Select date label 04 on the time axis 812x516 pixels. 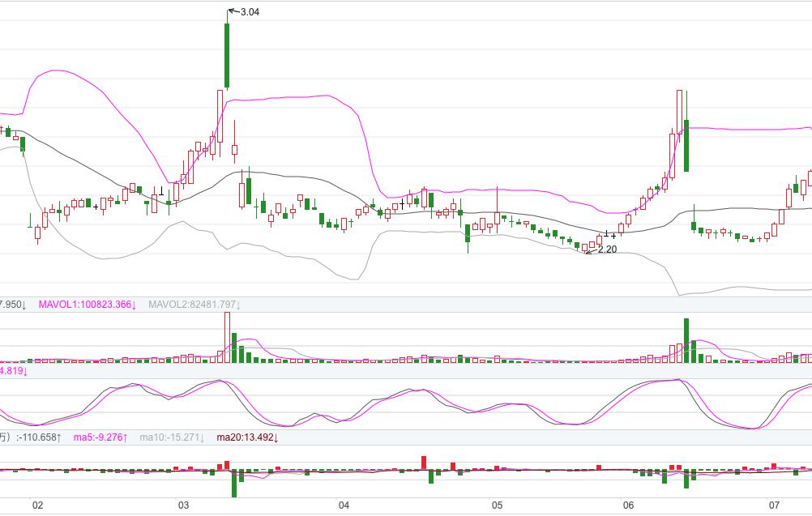344,505
